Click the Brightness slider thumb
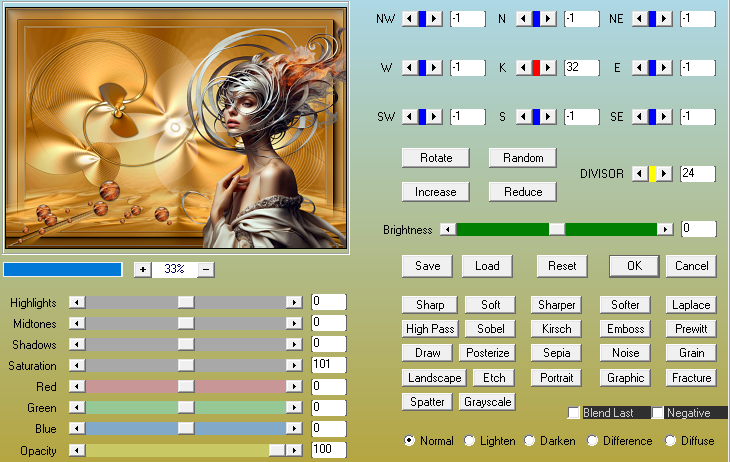The height and width of the screenshot is (462, 730). tap(557, 229)
